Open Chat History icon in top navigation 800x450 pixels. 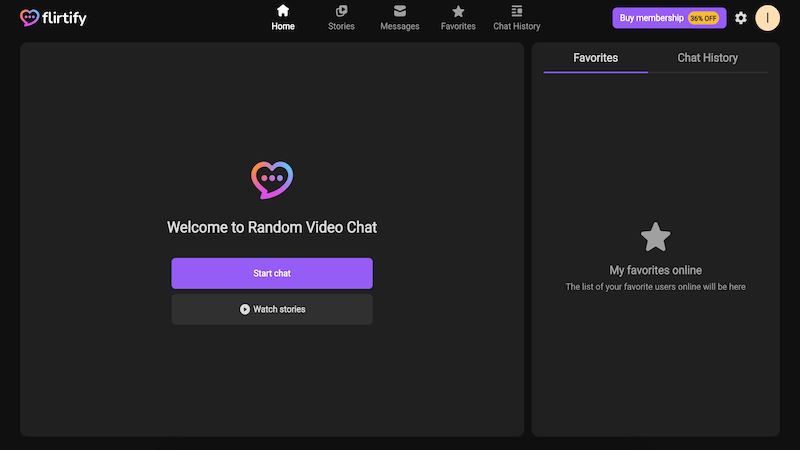click(516, 11)
